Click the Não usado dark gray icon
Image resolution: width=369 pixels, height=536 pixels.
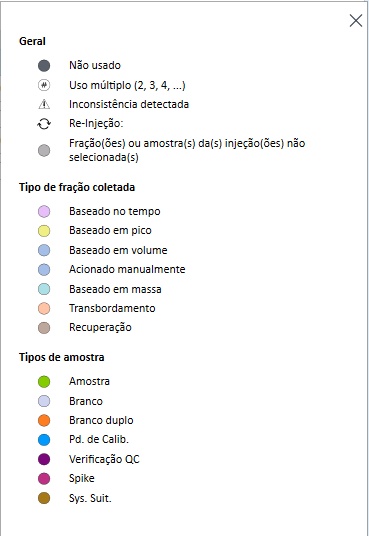(x=44, y=66)
